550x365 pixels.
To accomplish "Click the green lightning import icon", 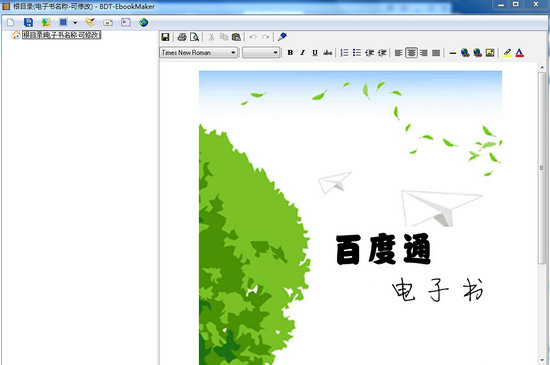I will tap(46, 23).
